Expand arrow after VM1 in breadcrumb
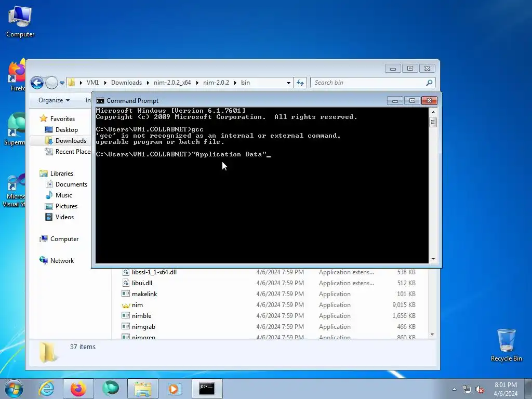The height and width of the screenshot is (399, 532). [105, 83]
